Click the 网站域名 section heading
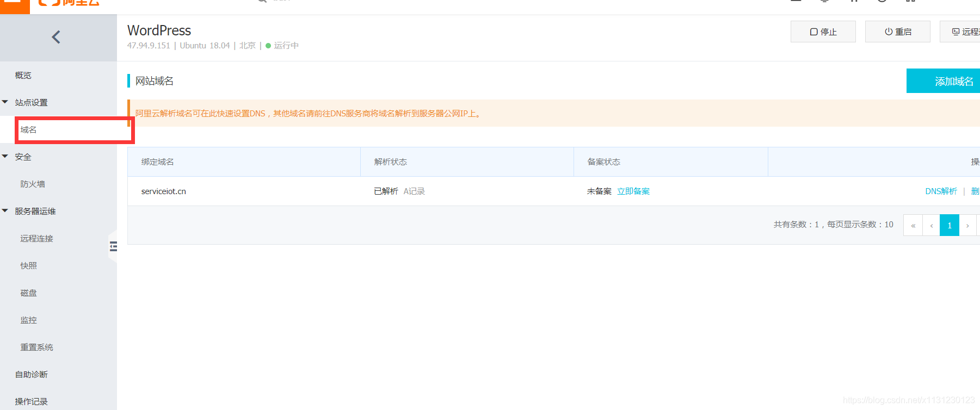 click(155, 81)
